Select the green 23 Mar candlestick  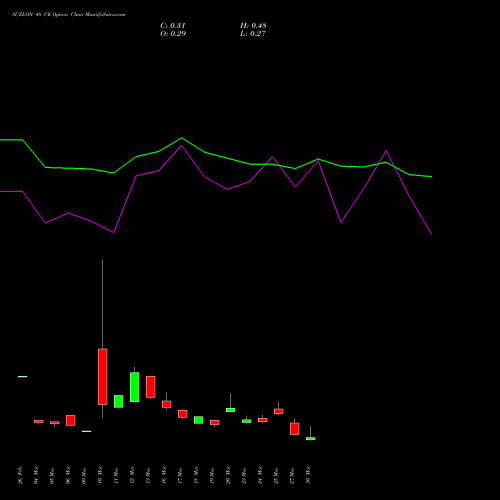247,421
